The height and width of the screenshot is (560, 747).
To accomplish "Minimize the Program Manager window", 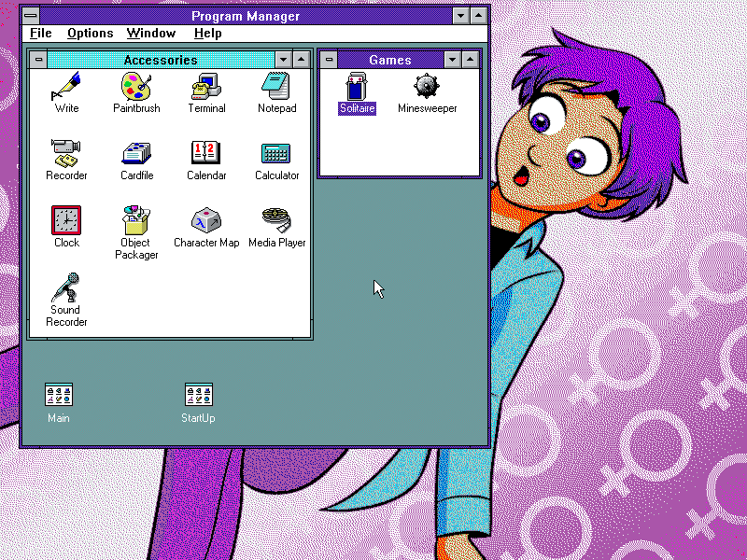I will (x=460, y=16).
